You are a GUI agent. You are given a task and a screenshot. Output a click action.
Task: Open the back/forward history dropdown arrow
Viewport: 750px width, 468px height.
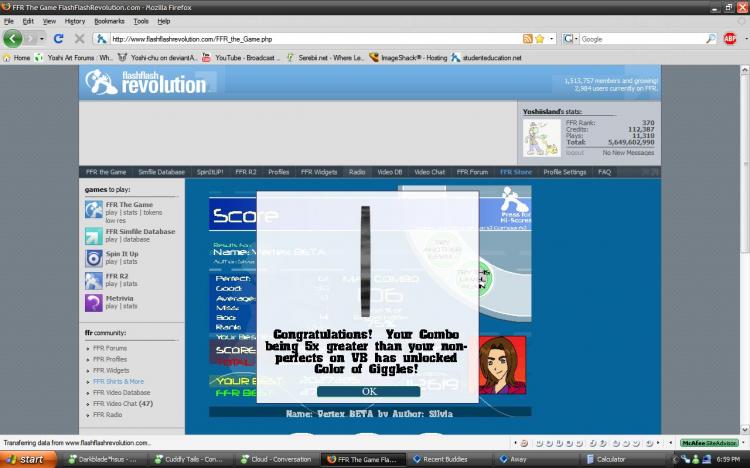(42, 39)
